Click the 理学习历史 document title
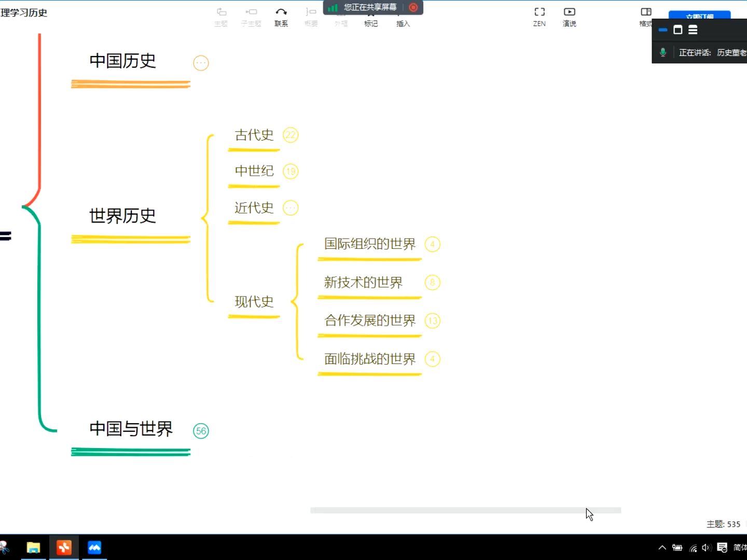 (24, 12)
